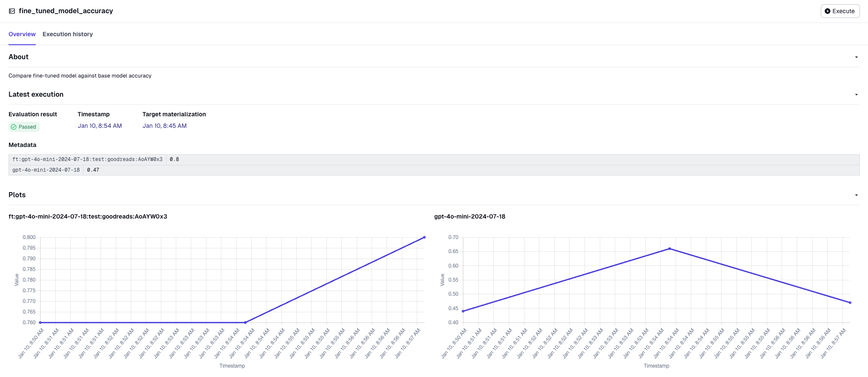This screenshot has width=868, height=377.
Task: Click the fine_tuned_model_accuracy page title
Action: click(x=66, y=11)
